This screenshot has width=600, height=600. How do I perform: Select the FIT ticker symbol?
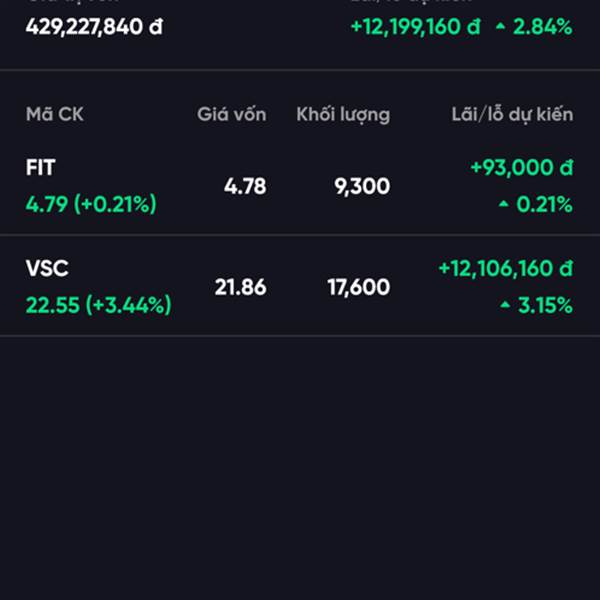pyautogui.click(x=41, y=168)
